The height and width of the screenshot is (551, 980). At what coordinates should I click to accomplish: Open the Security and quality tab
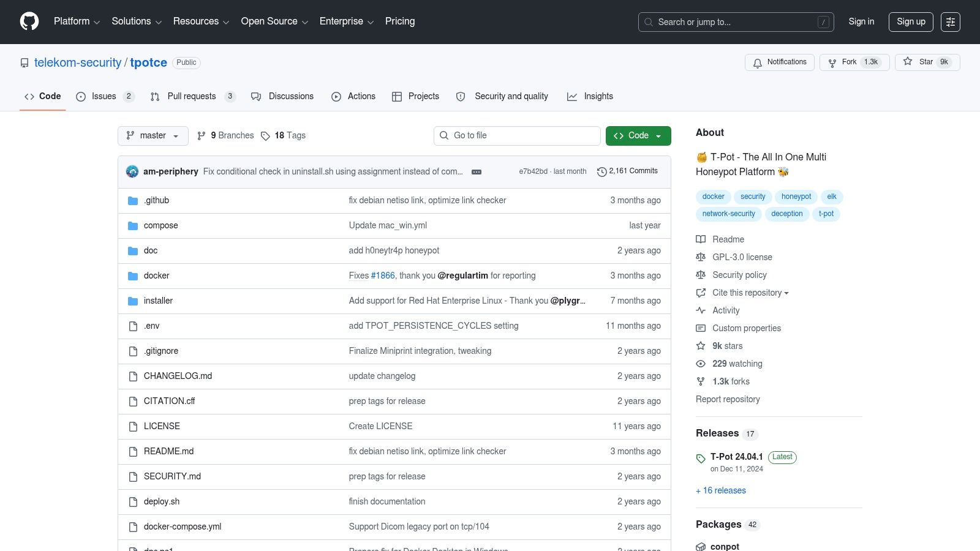point(502,97)
